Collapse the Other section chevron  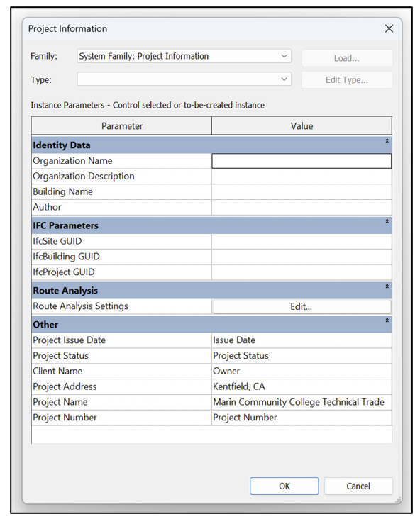(387, 320)
